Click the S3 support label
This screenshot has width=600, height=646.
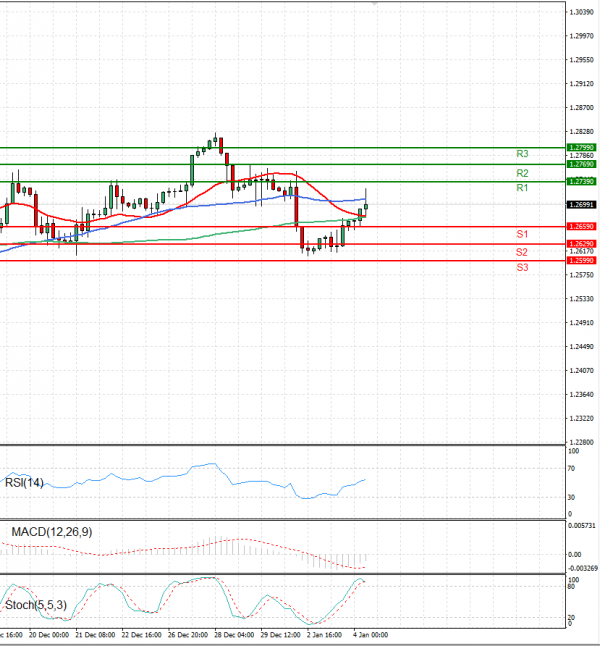(x=522, y=267)
